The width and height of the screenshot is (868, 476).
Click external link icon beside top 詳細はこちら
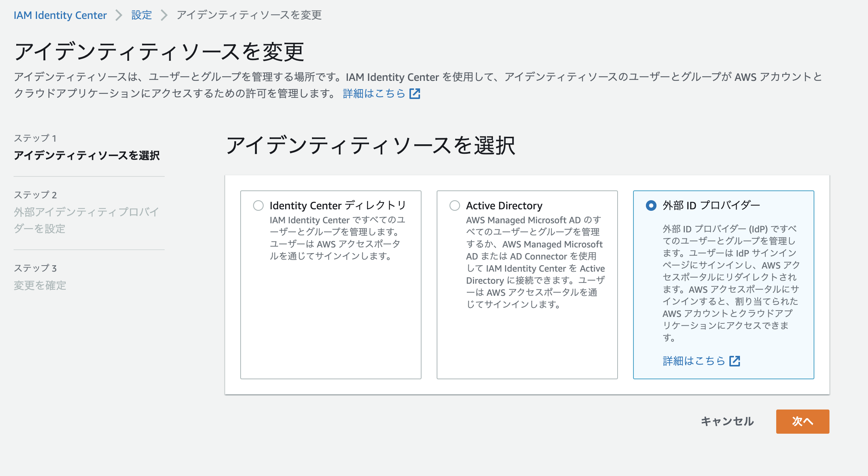[x=415, y=93]
